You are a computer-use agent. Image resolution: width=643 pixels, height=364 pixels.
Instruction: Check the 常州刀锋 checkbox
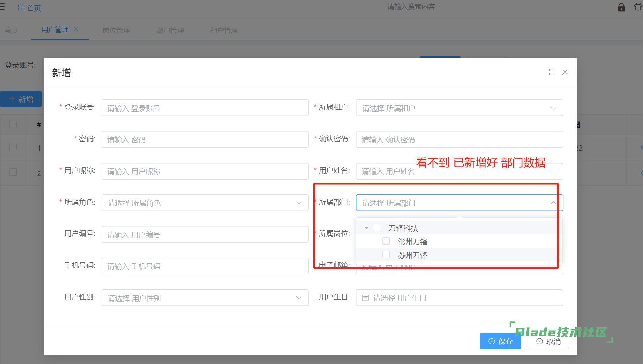386,241
